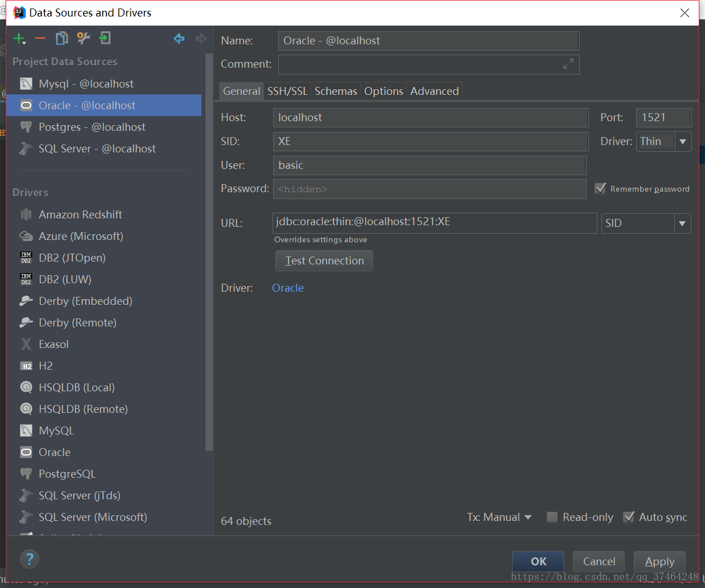Switch to the Options tab
Image resolution: width=705 pixels, height=588 pixels.
pyautogui.click(x=384, y=91)
